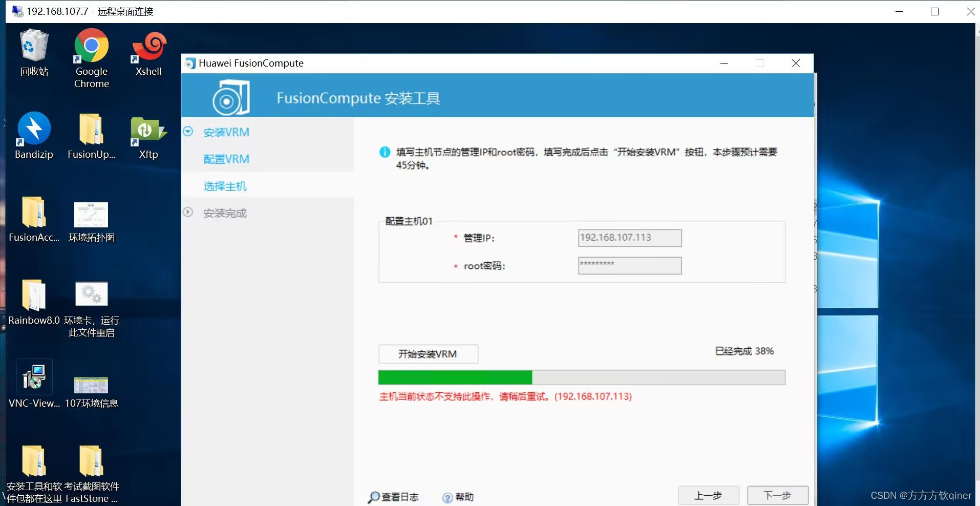Click the root密码 password field
Viewport: 980px width, 506px height.
coord(630,265)
